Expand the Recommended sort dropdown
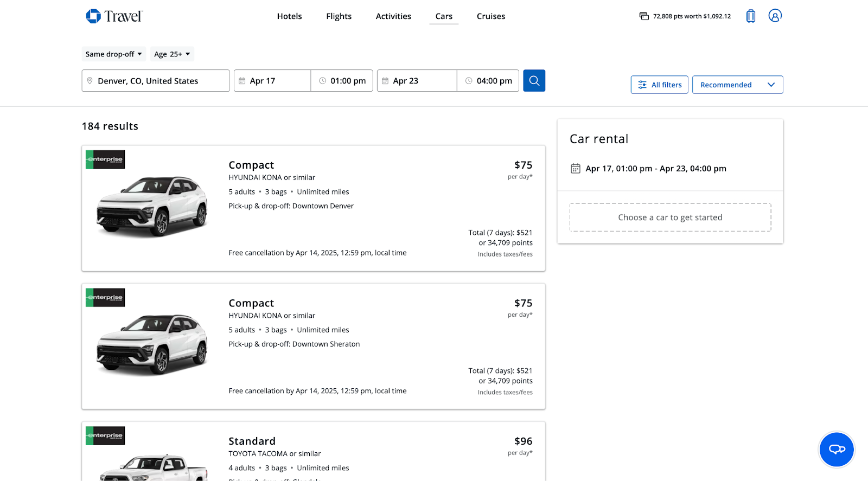 click(738, 85)
